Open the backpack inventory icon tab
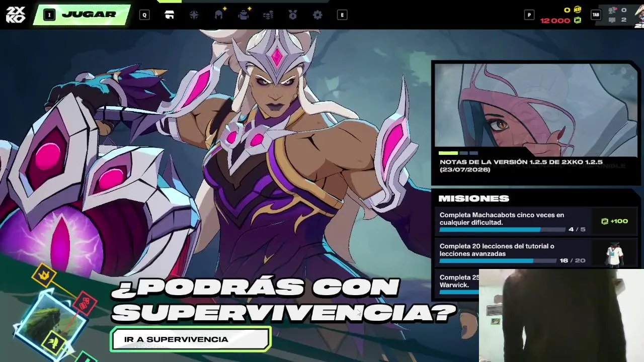Image resolution: width=644 pixels, height=362 pixels. click(244, 15)
